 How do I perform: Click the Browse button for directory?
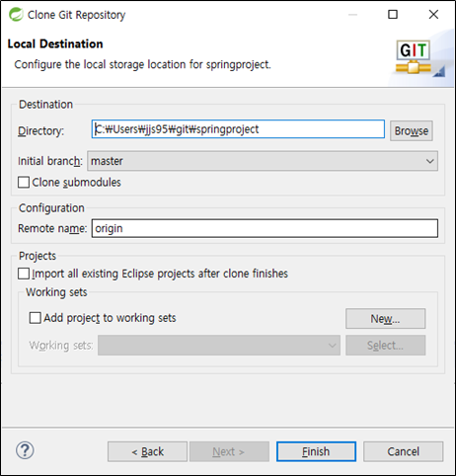[412, 130]
